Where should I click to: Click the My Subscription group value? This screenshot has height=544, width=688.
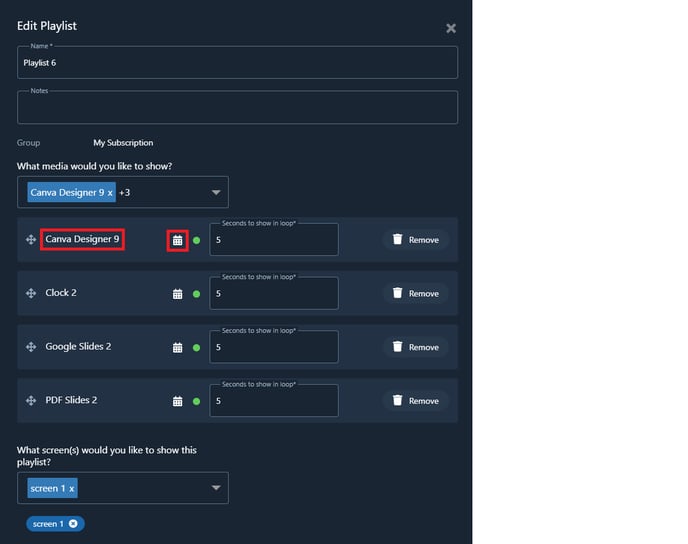pyautogui.click(x=123, y=143)
